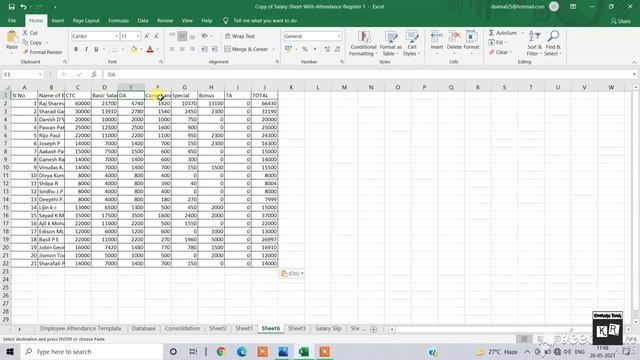Screen dimensions: 640x360
Task: Toggle Middle Align vertical alignment
Action: pyautogui.click(x=182, y=36)
